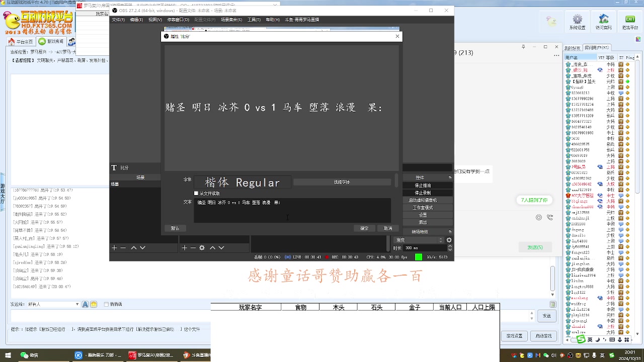
Task: Open source properties gear icon
Action: coord(202,248)
